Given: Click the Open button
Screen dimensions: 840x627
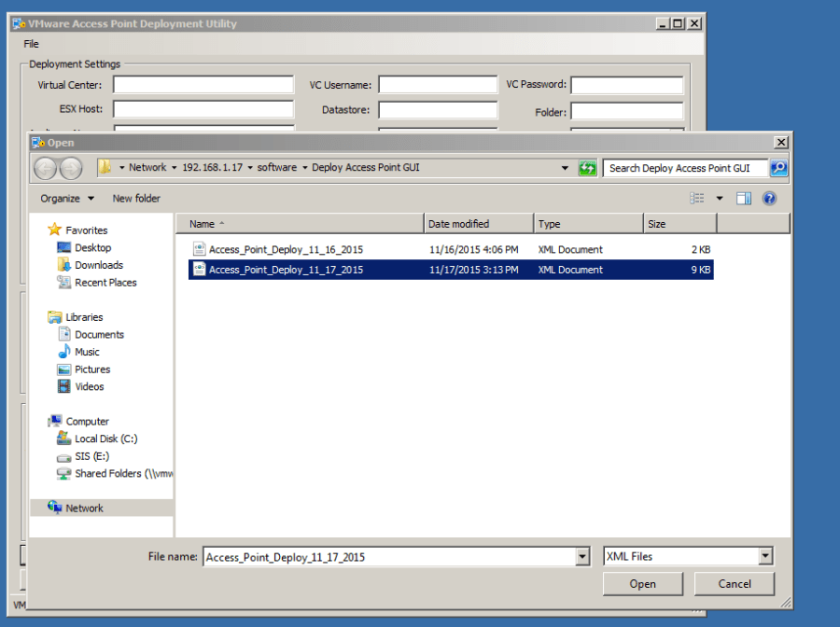Looking at the screenshot, I should coord(642,584).
